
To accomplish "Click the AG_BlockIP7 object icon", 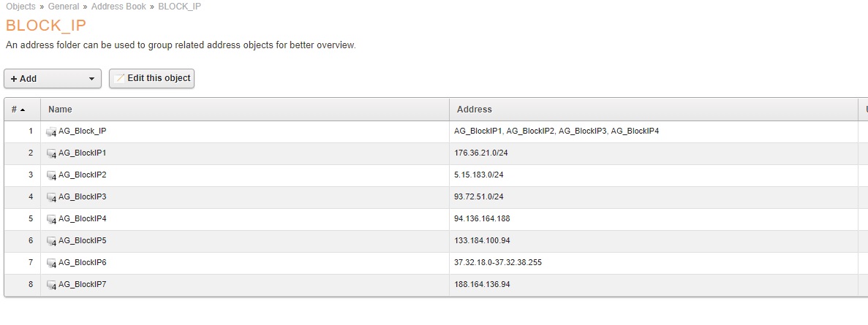I will (x=51, y=285).
